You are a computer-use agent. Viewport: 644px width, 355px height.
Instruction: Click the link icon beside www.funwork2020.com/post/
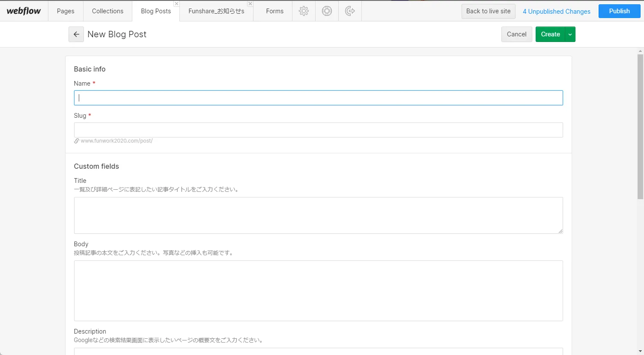tap(77, 140)
